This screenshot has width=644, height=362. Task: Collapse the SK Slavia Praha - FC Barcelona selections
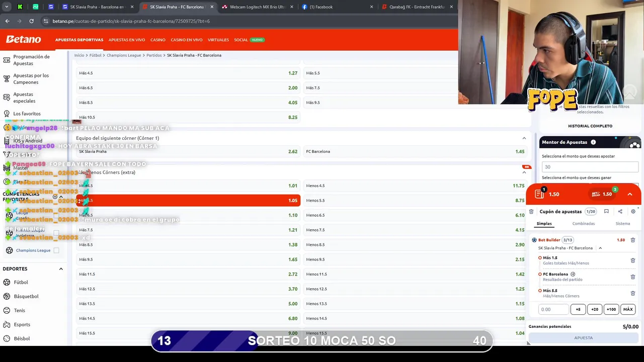coord(600,248)
